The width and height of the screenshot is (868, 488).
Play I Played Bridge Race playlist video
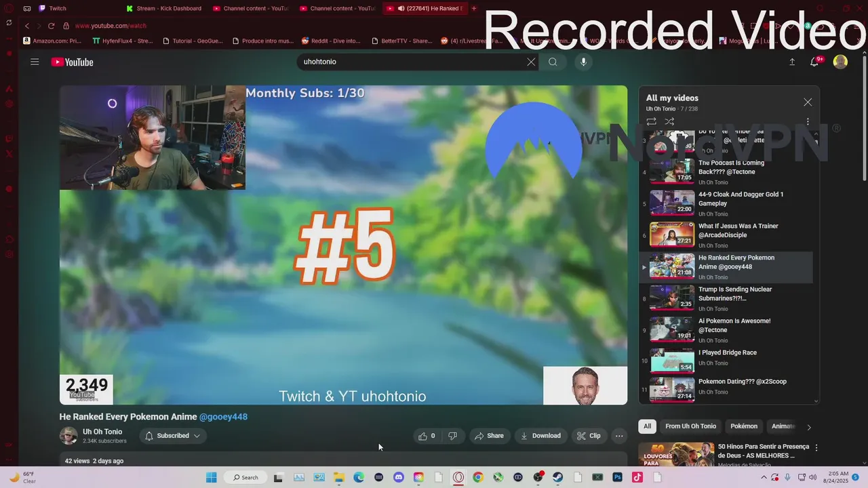pyautogui.click(x=726, y=361)
